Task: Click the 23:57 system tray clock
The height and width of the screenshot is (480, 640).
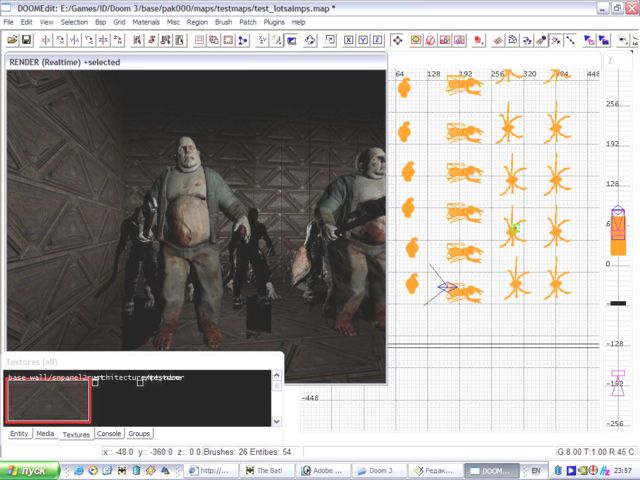Action: 622,471
